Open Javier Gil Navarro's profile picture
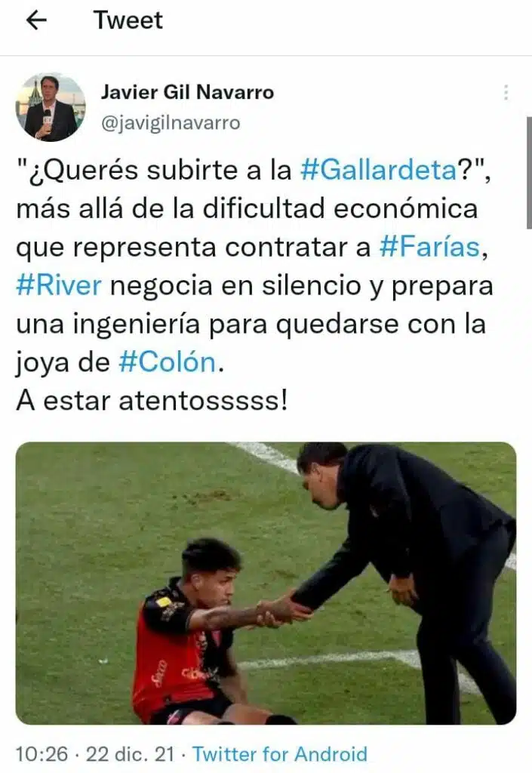The height and width of the screenshot is (773, 532). pyautogui.click(x=51, y=107)
